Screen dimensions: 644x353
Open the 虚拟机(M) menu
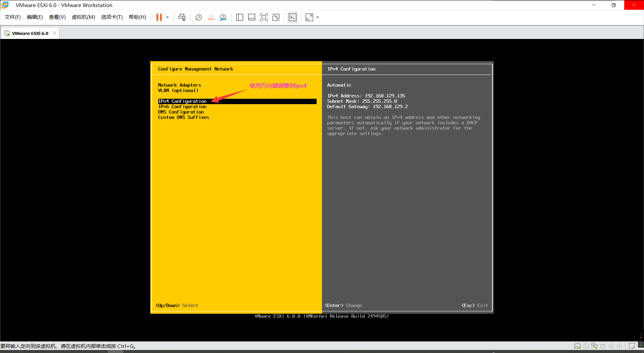(83, 17)
